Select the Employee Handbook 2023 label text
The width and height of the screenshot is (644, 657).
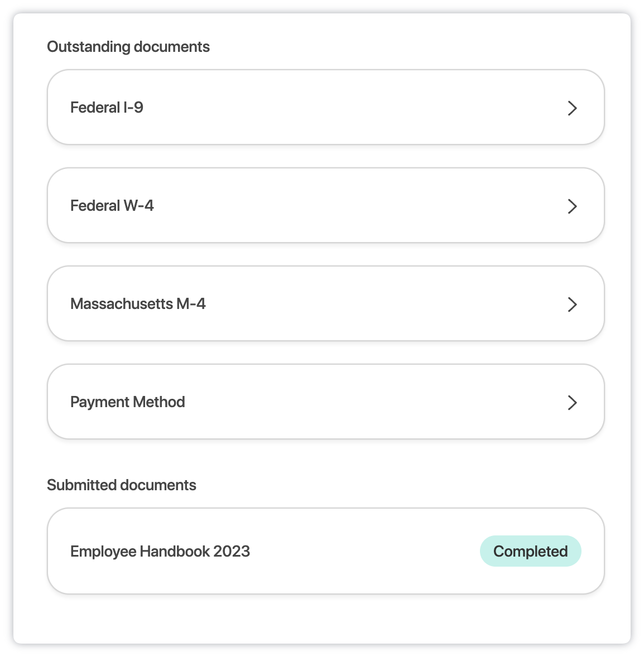160,552
